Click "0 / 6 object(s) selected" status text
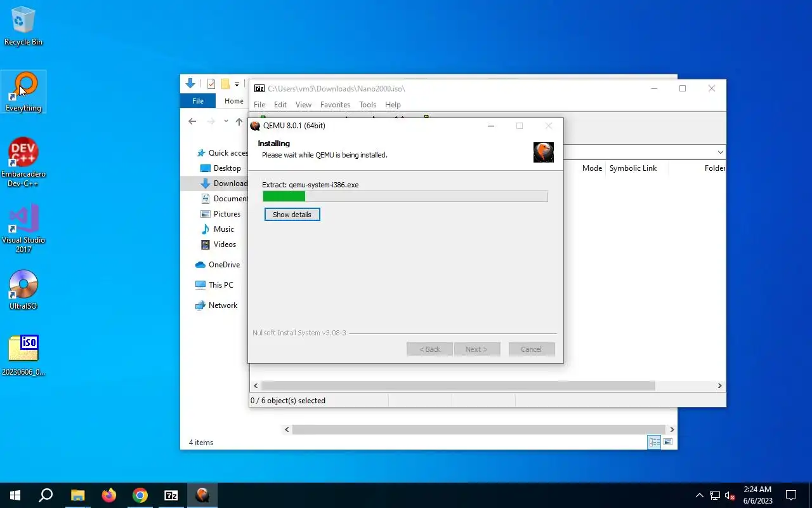 point(288,401)
